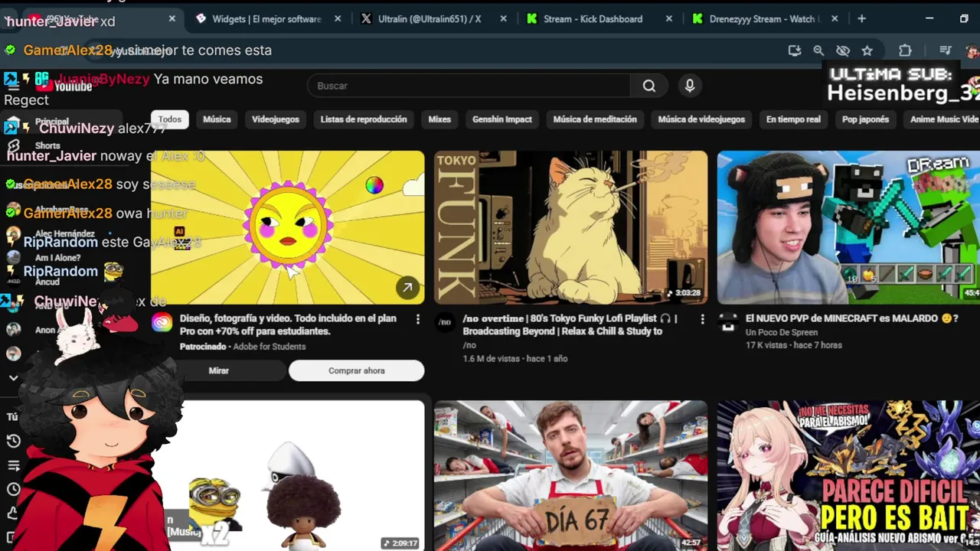Click the Mirar button on Adobe ad
The height and width of the screenshot is (551, 980).
[x=219, y=370]
